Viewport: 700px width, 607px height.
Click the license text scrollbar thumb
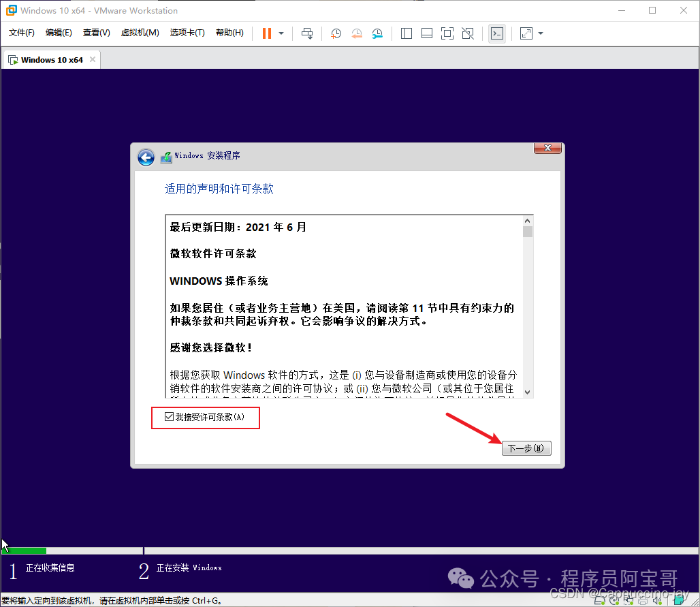pyautogui.click(x=527, y=232)
